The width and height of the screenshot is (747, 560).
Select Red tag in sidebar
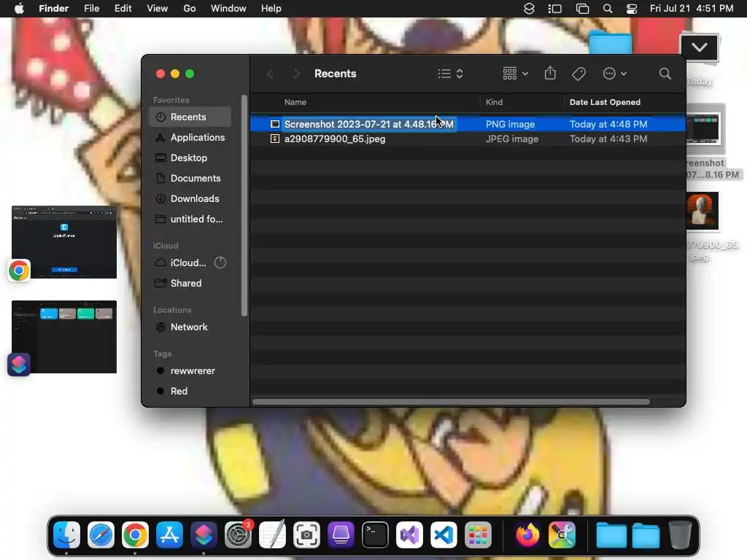coord(190,392)
